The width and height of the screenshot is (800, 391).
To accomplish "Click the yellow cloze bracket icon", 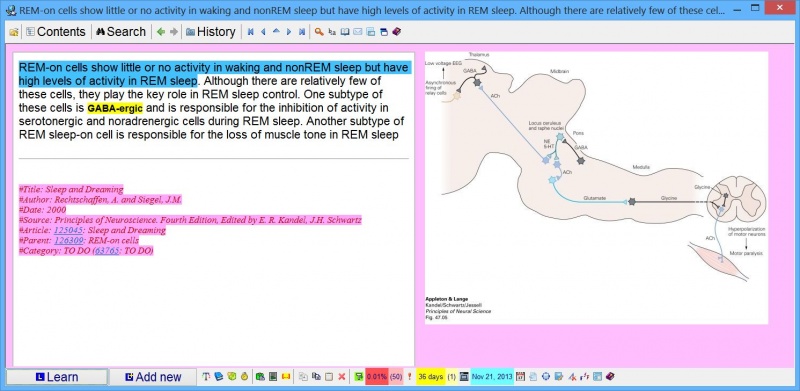I will 286,377.
